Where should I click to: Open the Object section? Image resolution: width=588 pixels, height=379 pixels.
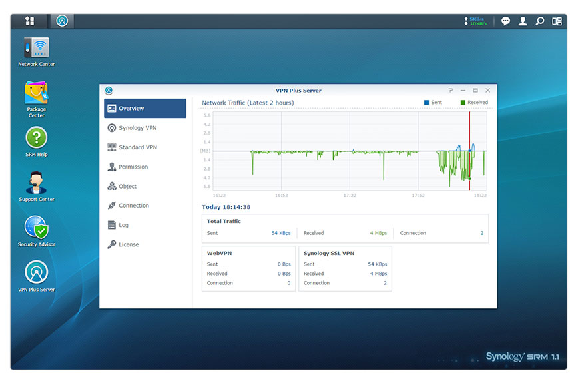tap(145, 186)
